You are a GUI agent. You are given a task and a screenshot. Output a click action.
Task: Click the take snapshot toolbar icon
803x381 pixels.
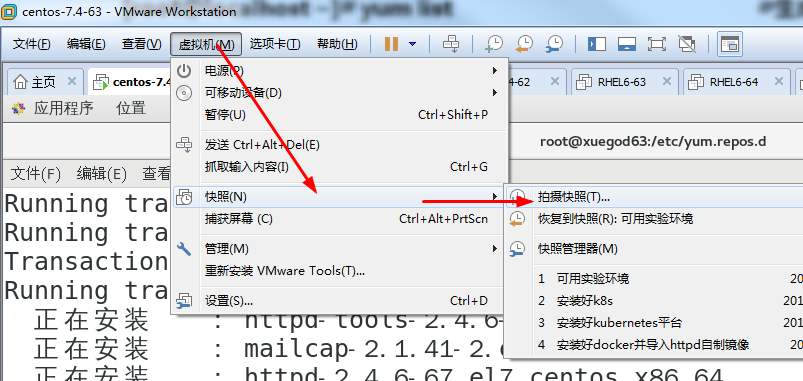[494, 44]
